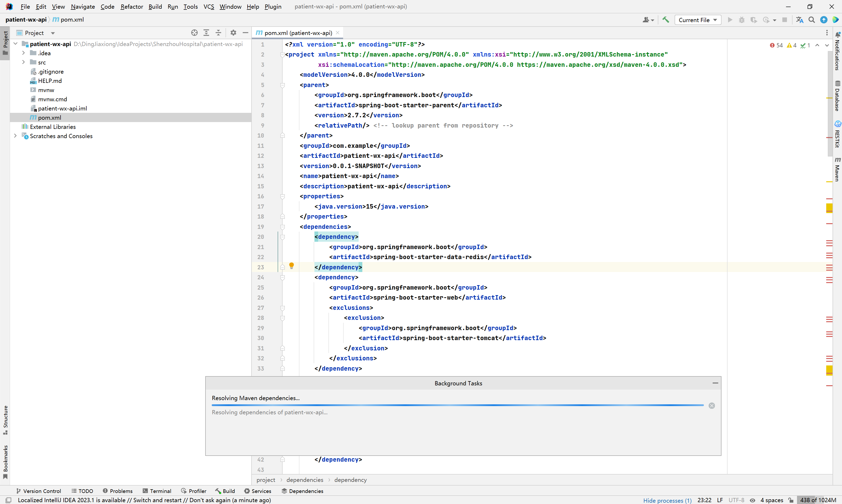Open the Structure tool window
The image size is (842, 504).
coord(5,420)
